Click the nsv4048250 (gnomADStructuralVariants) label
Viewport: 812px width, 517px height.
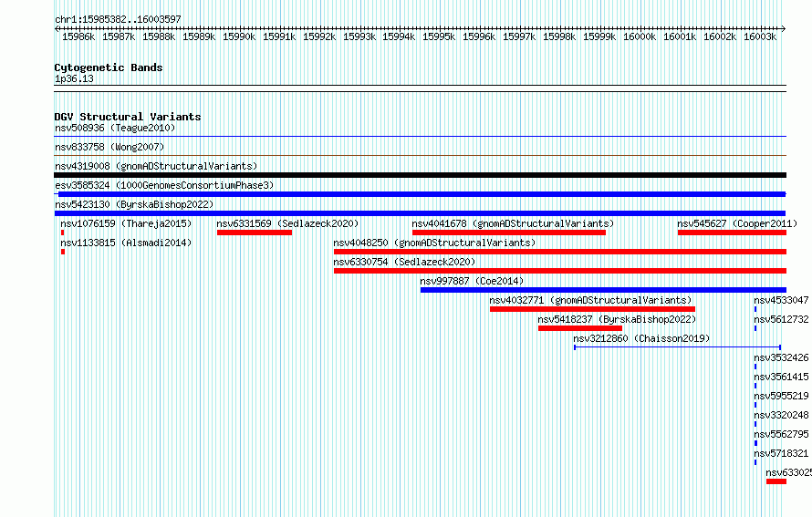pos(434,243)
